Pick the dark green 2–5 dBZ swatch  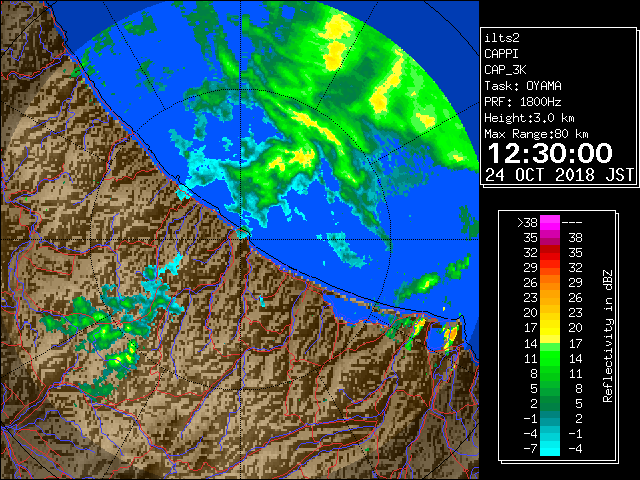[x=550, y=403]
